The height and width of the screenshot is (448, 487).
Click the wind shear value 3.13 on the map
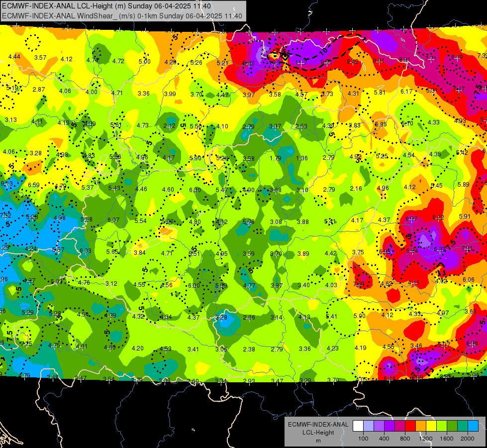tap(10, 120)
